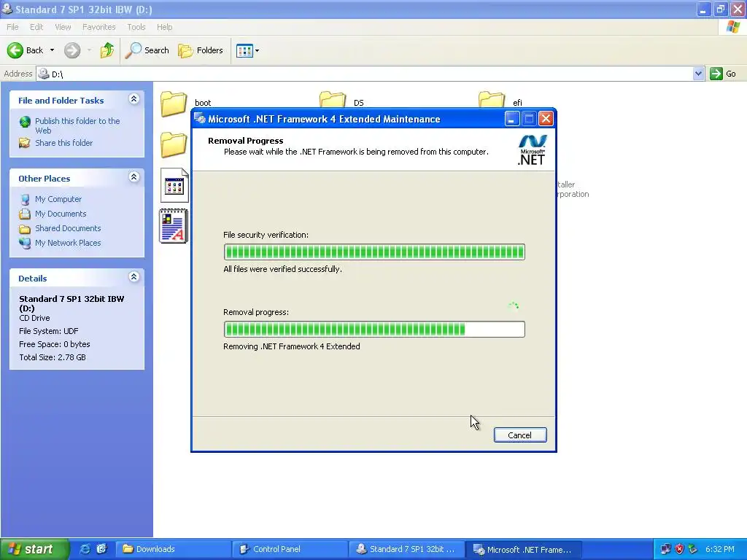Click Share this folder link
The width and height of the screenshot is (747, 560).
pos(64,143)
